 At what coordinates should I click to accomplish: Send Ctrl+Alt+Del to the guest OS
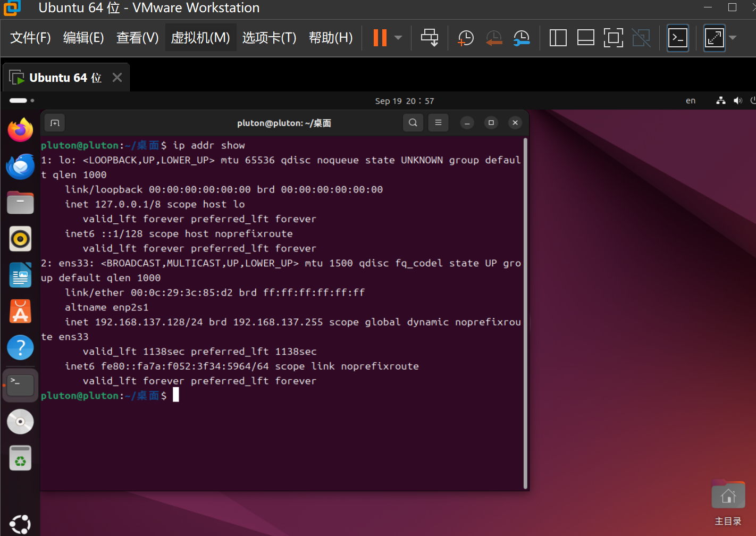point(429,37)
